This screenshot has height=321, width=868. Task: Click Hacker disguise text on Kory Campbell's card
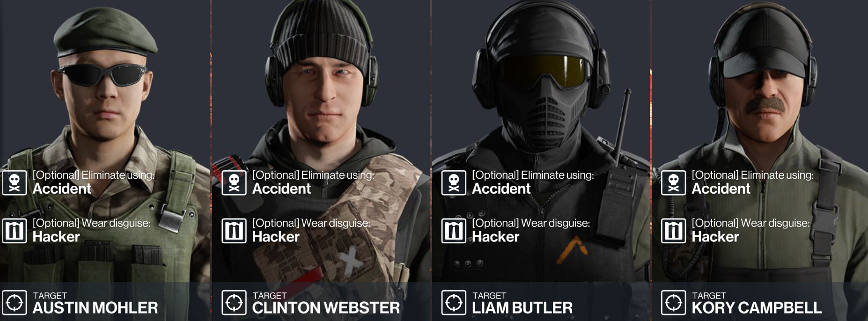click(x=715, y=237)
